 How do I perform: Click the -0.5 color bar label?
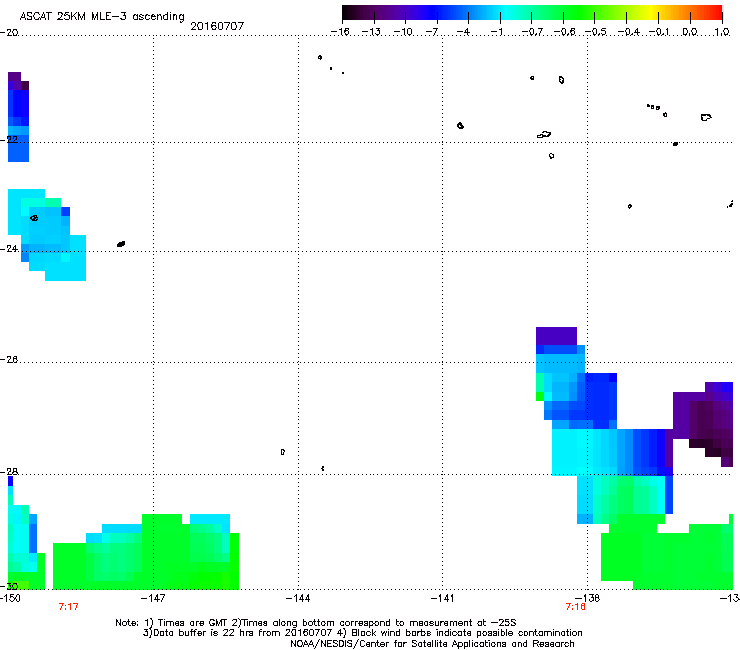pyautogui.click(x=596, y=32)
